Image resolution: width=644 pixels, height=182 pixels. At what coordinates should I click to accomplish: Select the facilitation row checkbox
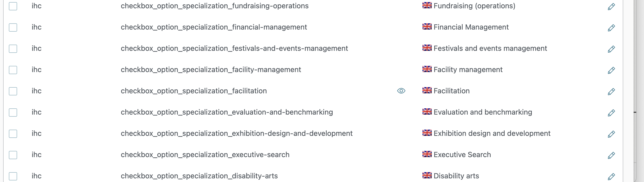point(13,91)
